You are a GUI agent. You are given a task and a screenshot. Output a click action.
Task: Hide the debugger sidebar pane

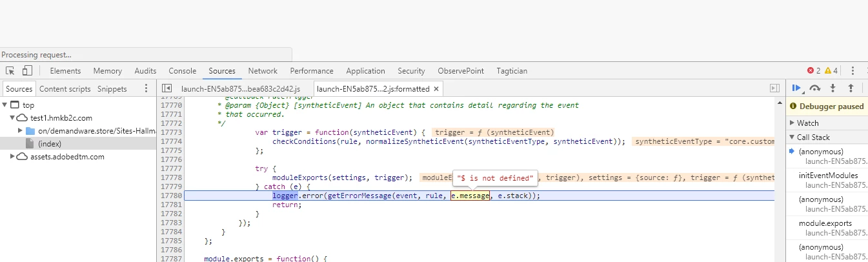coord(775,88)
